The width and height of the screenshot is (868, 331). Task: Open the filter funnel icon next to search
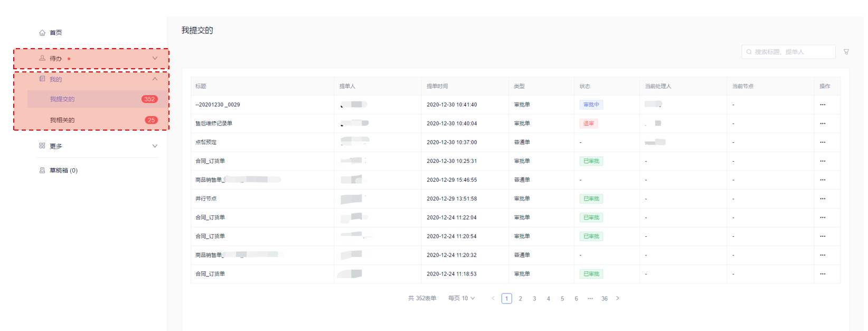[846, 52]
